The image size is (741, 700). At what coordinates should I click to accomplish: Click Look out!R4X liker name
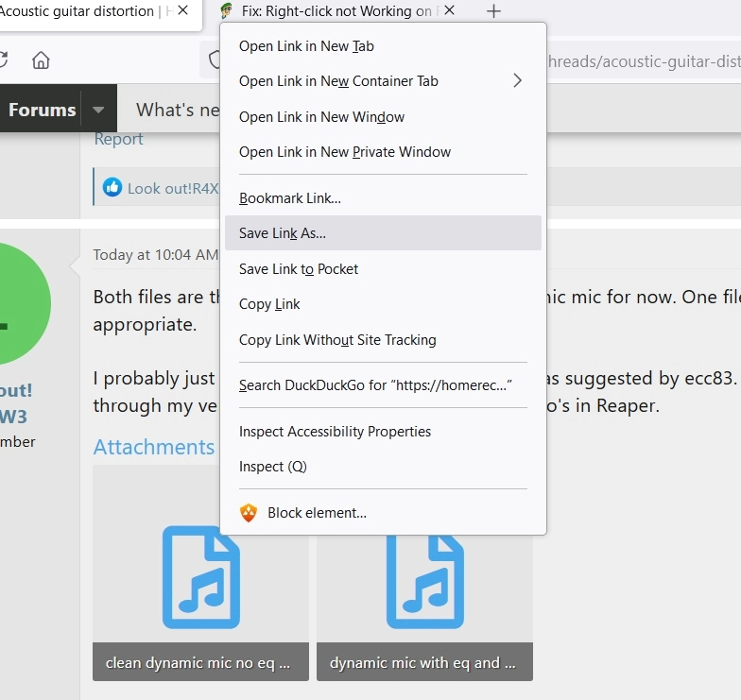tap(173, 189)
